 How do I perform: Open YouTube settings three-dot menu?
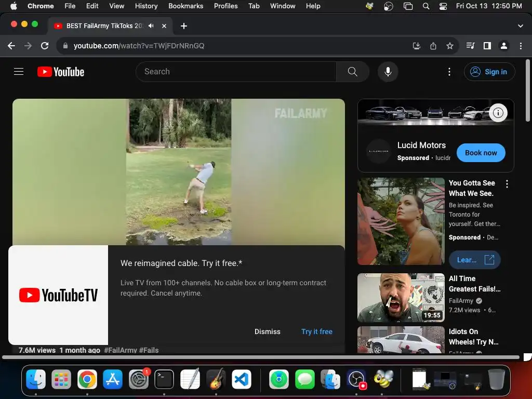click(449, 72)
